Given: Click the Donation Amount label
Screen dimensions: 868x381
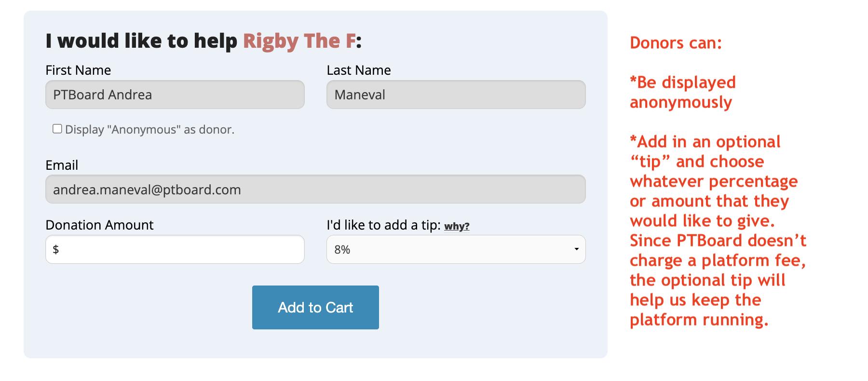Looking at the screenshot, I should pyautogui.click(x=99, y=225).
